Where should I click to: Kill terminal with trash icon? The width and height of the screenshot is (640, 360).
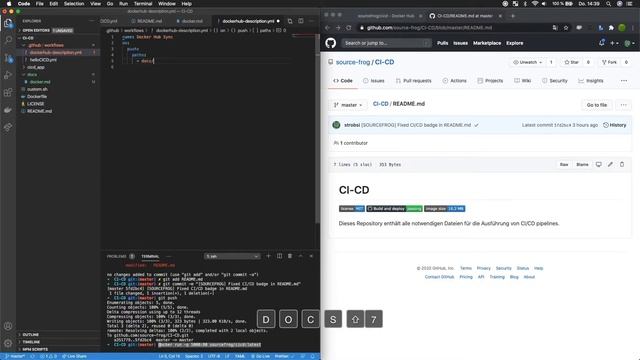tap(290, 256)
